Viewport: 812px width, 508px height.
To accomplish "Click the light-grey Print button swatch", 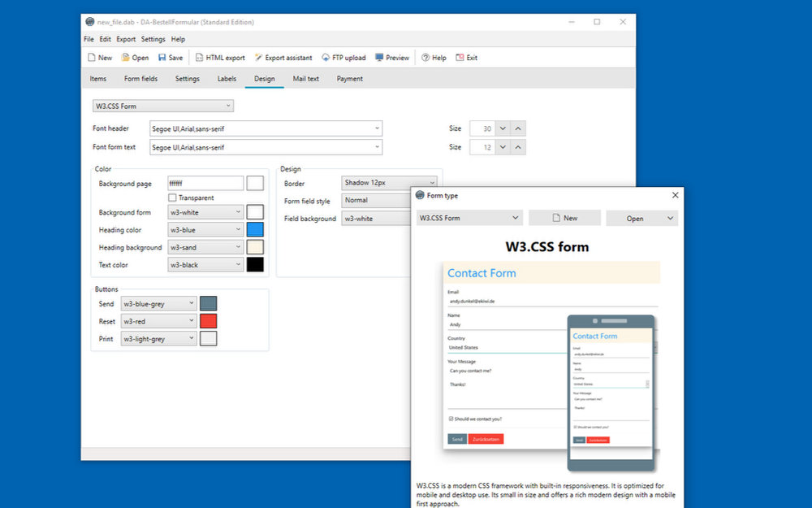I will (x=208, y=338).
